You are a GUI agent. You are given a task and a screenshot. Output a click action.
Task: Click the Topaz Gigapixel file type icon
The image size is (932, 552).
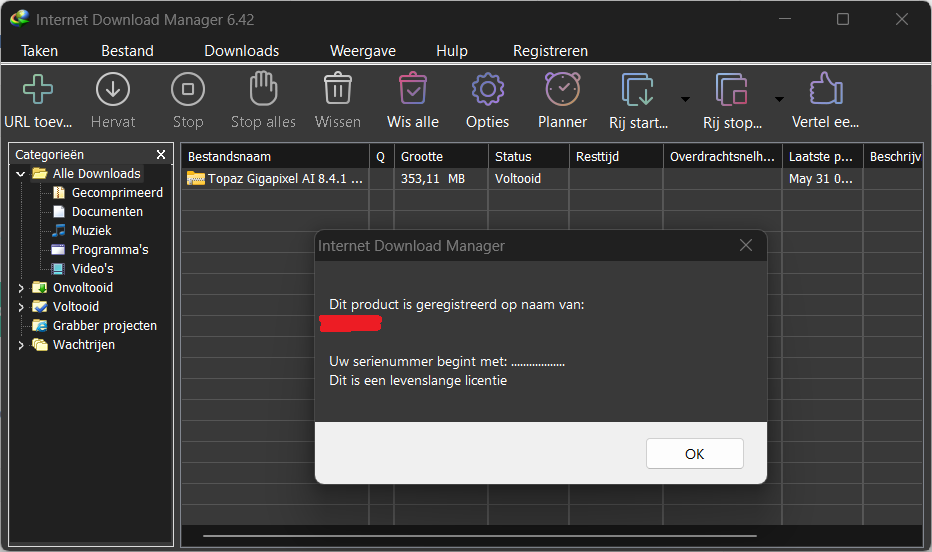point(196,178)
